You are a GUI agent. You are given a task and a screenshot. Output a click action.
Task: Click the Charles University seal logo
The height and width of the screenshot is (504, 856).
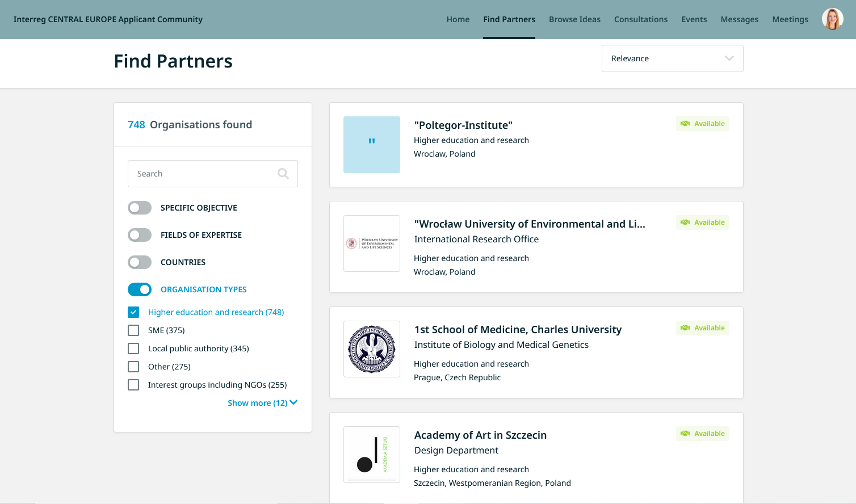point(372,349)
